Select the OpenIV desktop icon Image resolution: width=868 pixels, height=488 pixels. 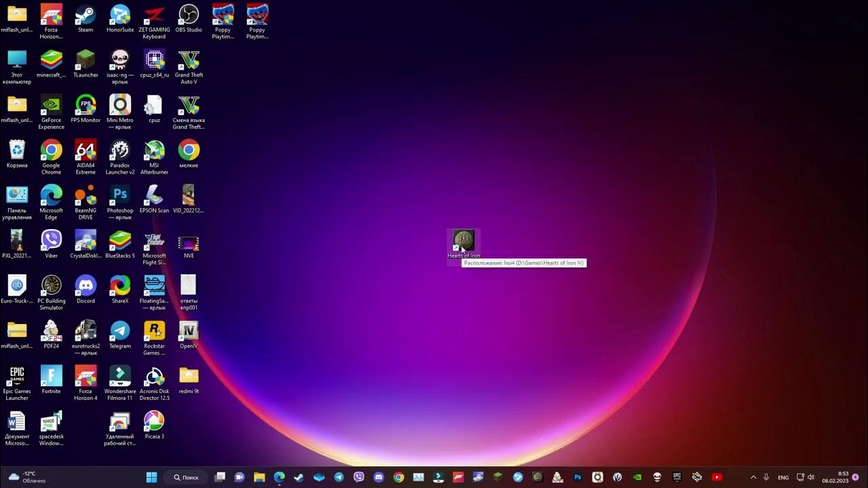(x=189, y=335)
